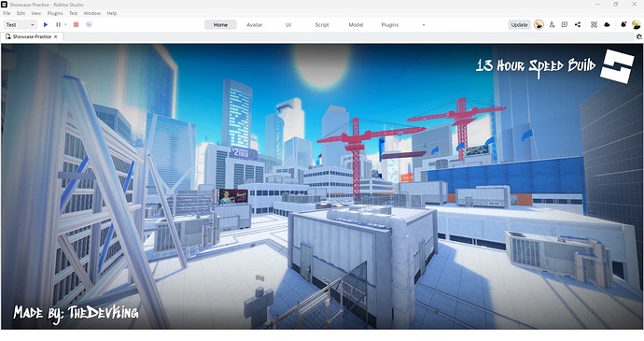Click the woman billboard in the viewport
644x341 pixels.
point(233,196)
